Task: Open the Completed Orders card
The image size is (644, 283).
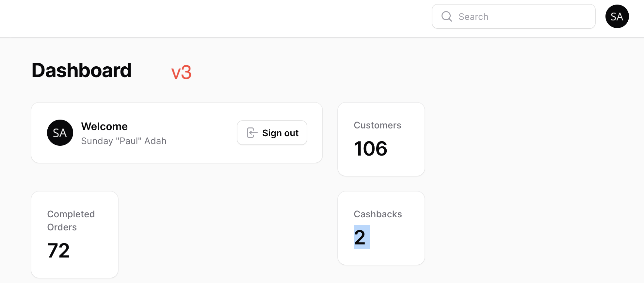Action: [74, 235]
